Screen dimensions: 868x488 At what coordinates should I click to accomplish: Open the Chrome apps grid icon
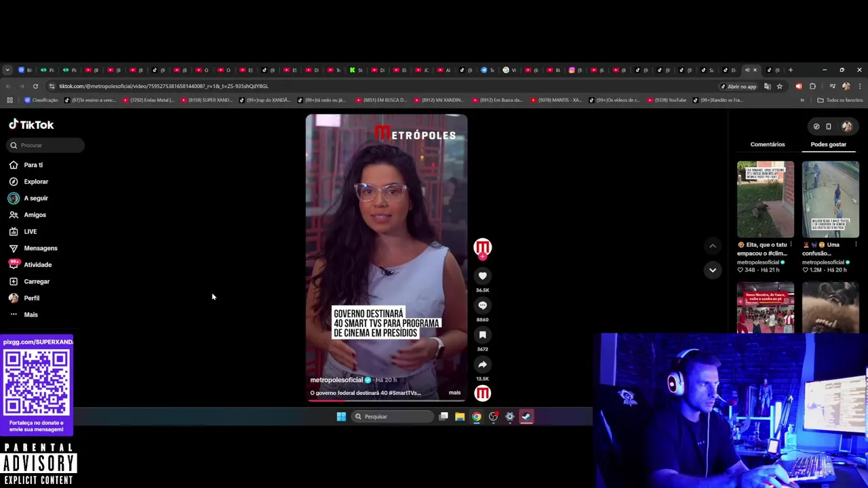click(x=9, y=100)
